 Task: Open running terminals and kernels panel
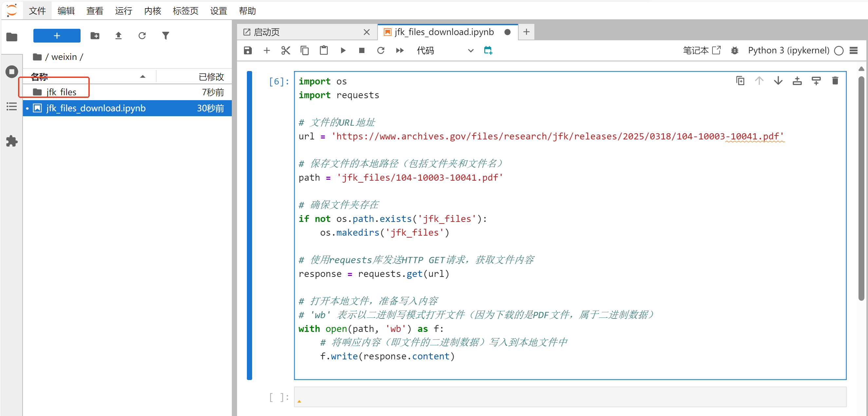[12, 72]
